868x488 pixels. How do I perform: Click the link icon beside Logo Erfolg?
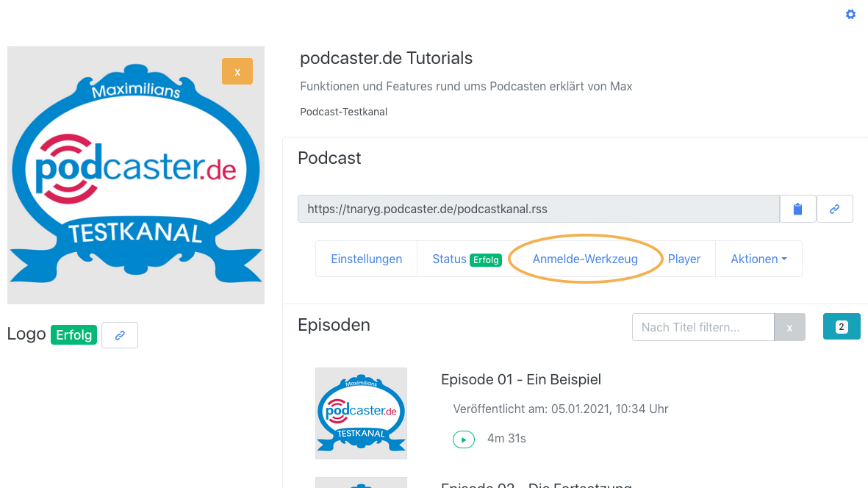[120, 334]
